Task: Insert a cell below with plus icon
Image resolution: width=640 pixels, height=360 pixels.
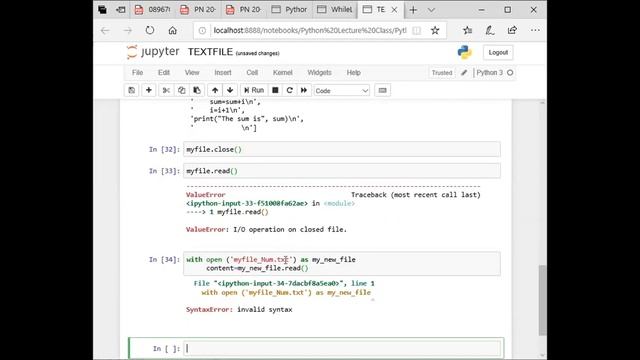Action: pos(149,90)
